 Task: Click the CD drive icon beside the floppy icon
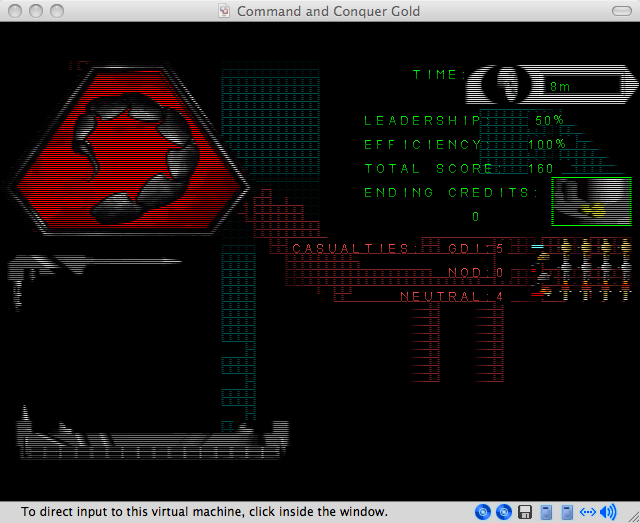pyautogui.click(x=504, y=512)
